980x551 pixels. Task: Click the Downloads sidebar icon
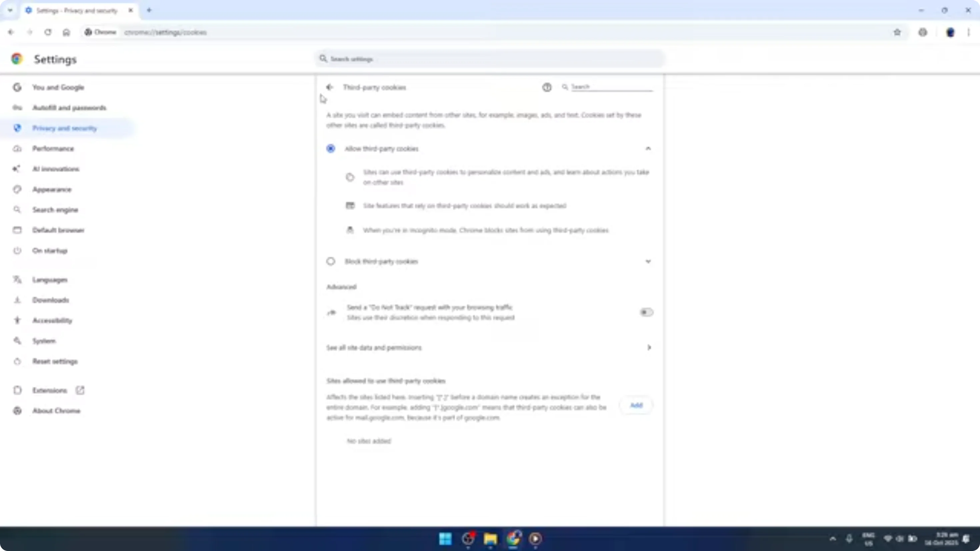pos(17,300)
